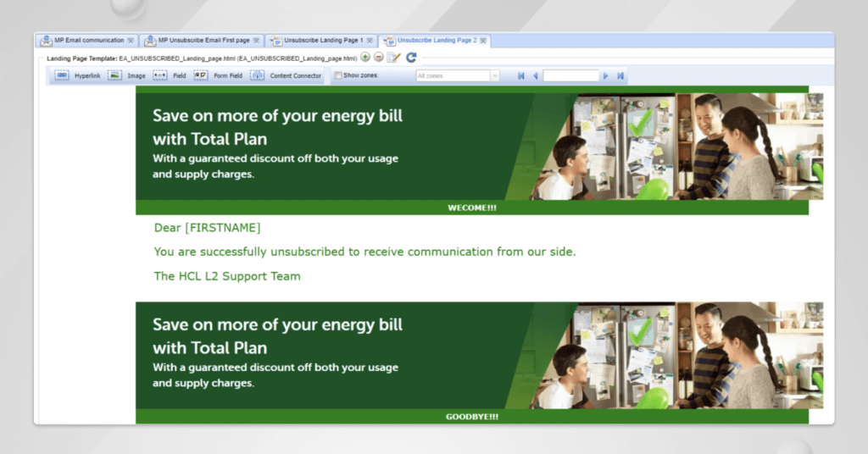868x454 pixels.
Task: Click the page number input field
Action: (570, 75)
